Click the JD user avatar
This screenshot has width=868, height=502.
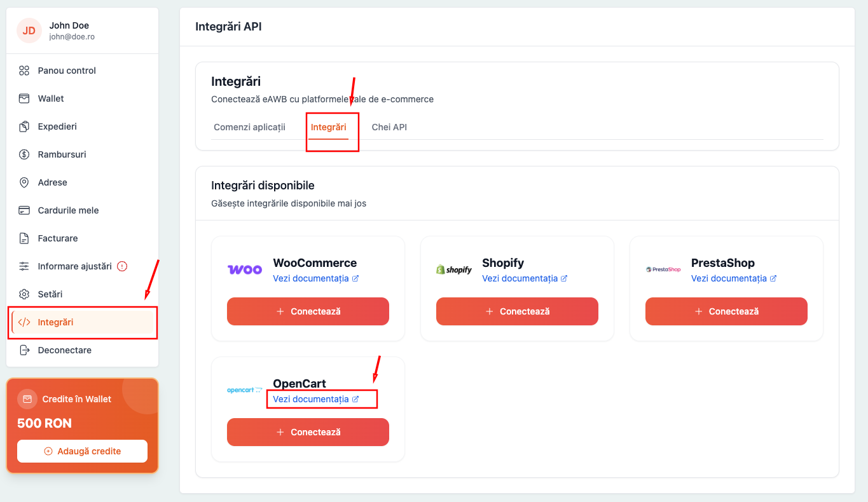coord(29,31)
